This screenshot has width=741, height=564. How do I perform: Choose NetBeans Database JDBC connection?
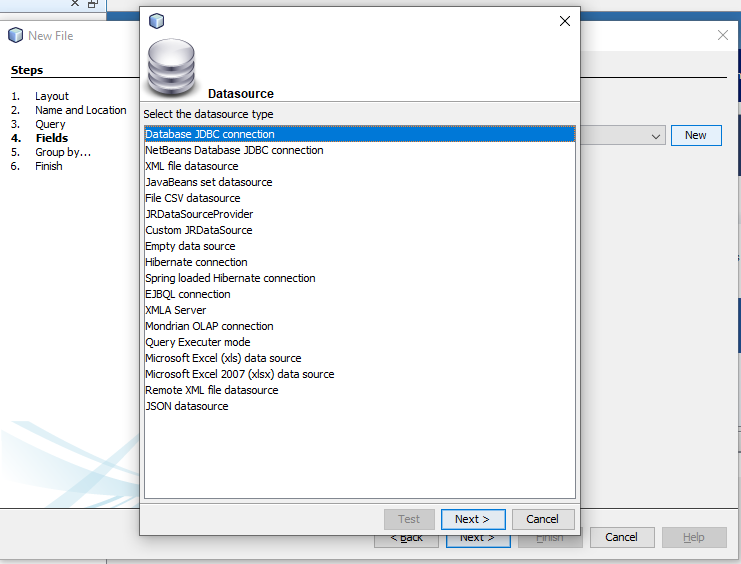pyautogui.click(x=360, y=150)
